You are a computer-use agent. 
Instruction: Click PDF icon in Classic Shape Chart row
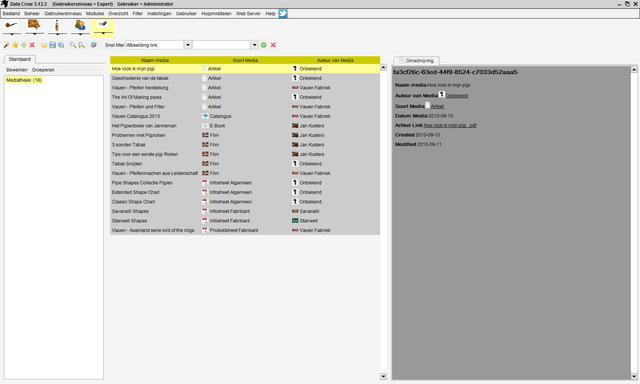click(x=205, y=202)
